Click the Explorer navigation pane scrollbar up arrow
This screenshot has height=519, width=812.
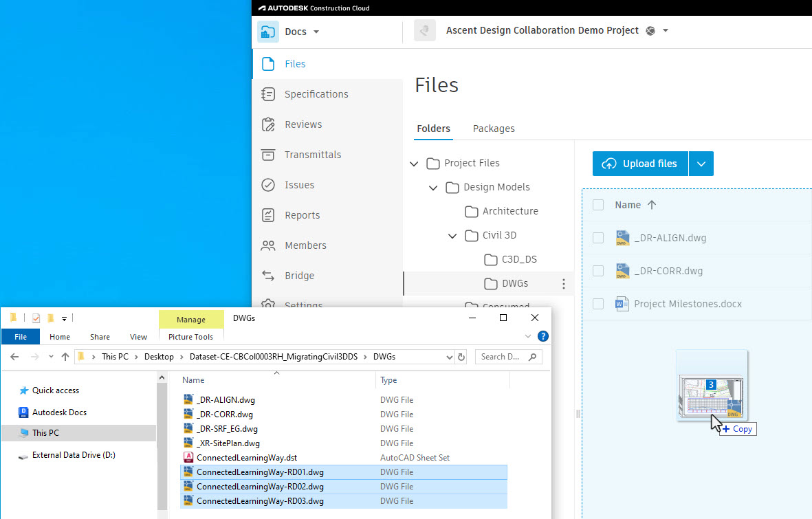162,378
